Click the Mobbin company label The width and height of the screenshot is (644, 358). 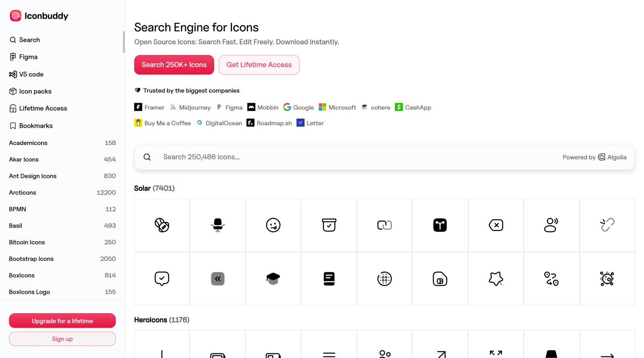(x=268, y=108)
